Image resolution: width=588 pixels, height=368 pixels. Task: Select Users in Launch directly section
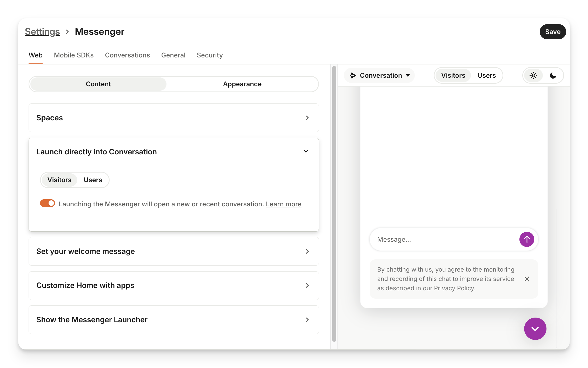tap(93, 180)
